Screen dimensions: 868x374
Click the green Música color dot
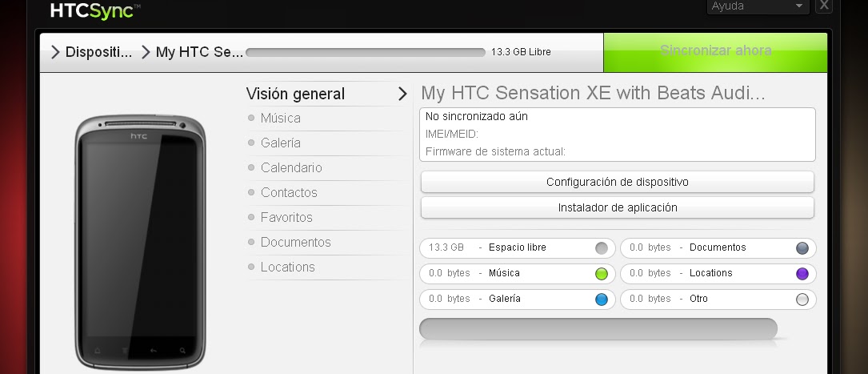tap(601, 274)
